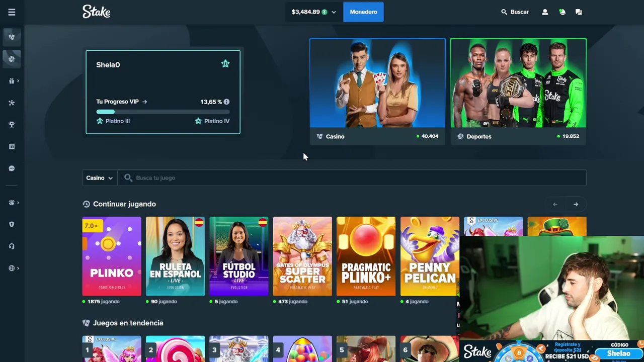The image size is (644, 362).
Task: Open Buscar search in the header
Action: click(515, 12)
